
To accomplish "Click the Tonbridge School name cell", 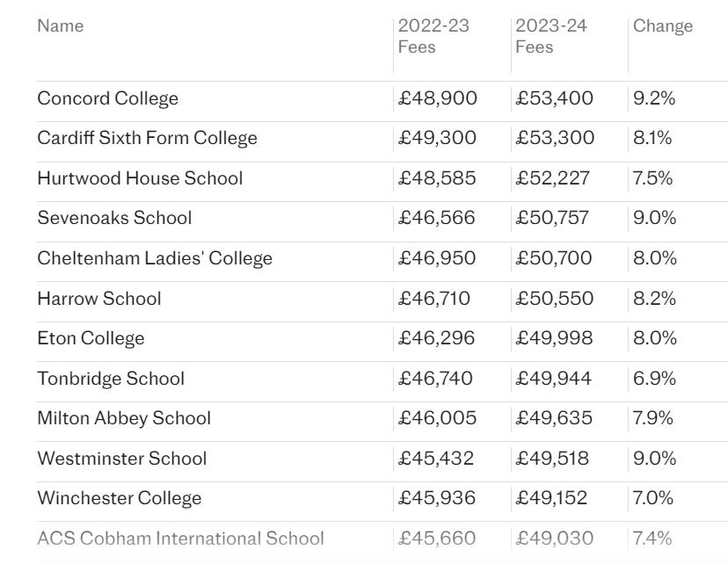I will pos(111,379).
